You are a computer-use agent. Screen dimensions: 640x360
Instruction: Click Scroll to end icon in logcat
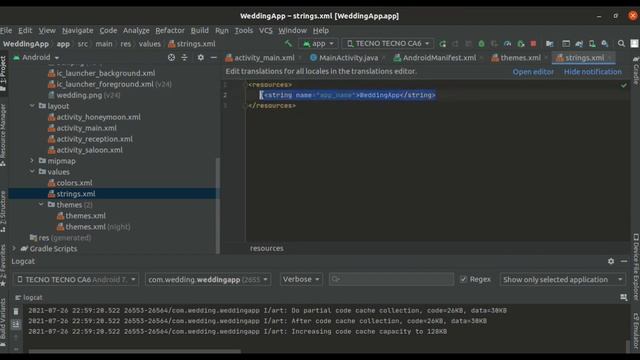click(x=16, y=324)
